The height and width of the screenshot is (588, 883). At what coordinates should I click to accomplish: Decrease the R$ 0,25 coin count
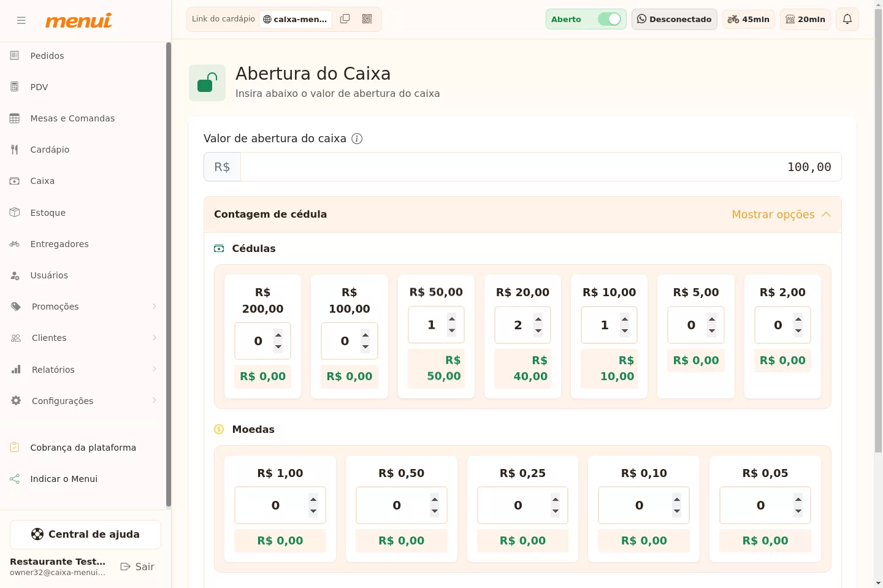[556, 511]
